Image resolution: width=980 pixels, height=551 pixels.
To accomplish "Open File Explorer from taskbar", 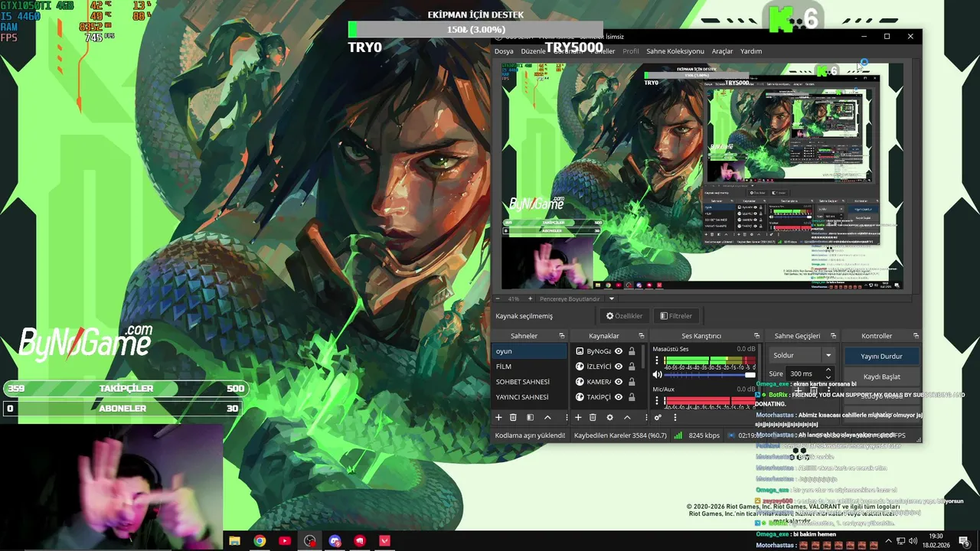I will click(x=235, y=541).
